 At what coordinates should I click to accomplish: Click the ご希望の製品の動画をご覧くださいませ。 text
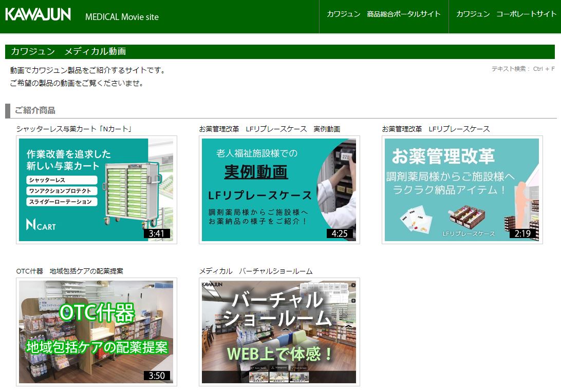[78, 83]
